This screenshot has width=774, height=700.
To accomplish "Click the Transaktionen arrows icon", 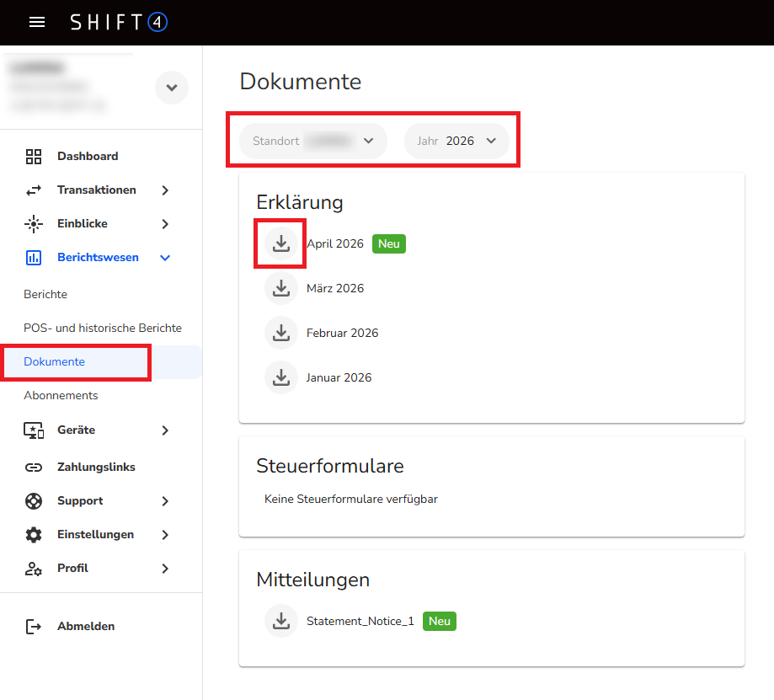I will click(34, 190).
